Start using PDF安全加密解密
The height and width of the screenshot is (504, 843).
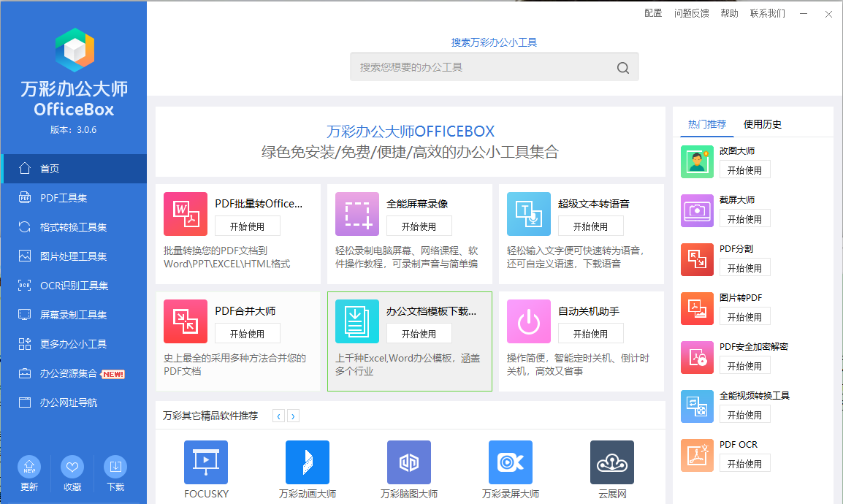[x=744, y=365]
